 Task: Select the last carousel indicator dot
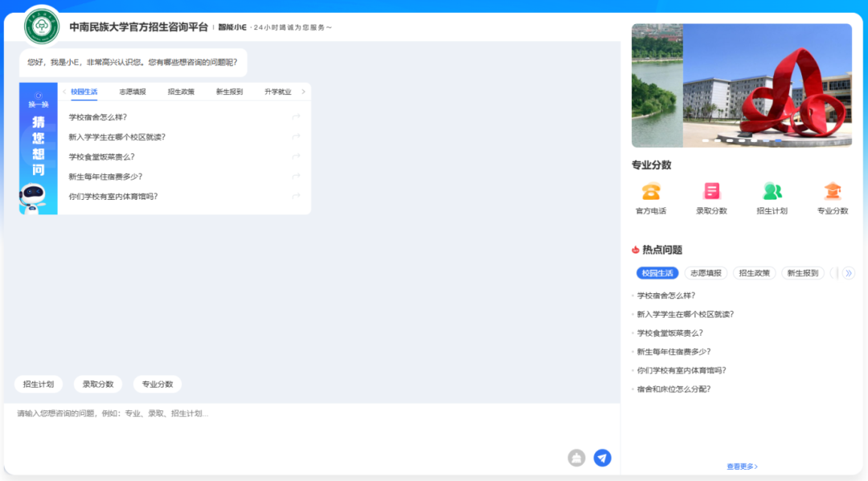pos(778,141)
